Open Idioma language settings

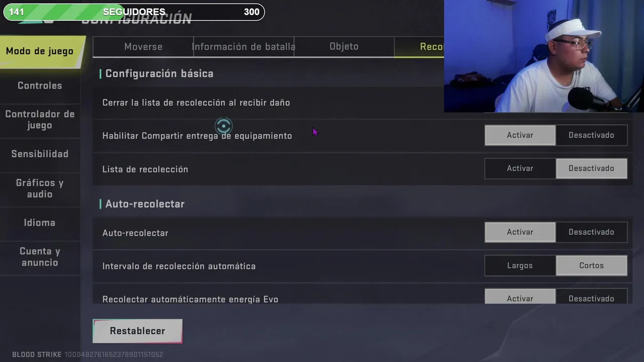pyautogui.click(x=40, y=222)
